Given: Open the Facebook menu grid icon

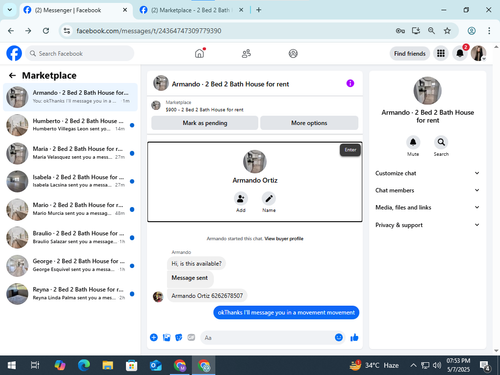Looking at the screenshot, I should pyautogui.click(x=441, y=53).
